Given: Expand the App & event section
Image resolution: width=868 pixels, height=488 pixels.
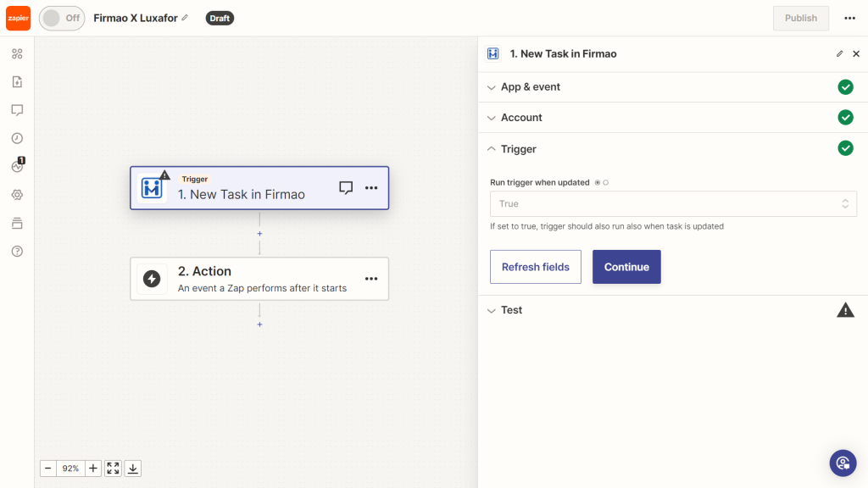Looking at the screenshot, I should [x=492, y=86].
